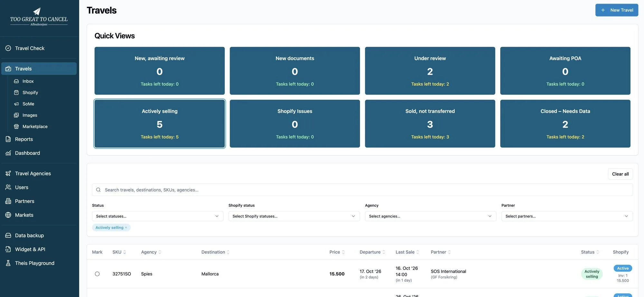Image resolution: width=644 pixels, height=297 pixels.
Task: Remove the Actively selling filter chip
Action: click(126, 228)
